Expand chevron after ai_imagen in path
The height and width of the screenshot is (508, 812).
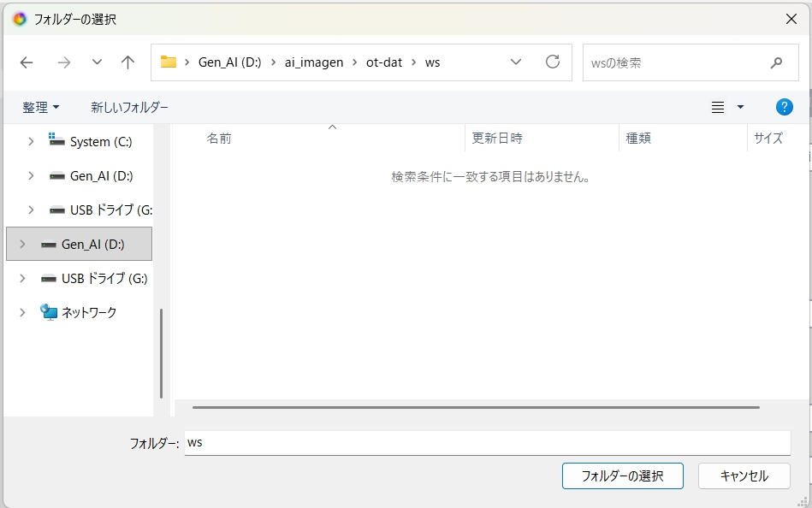(355, 62)
